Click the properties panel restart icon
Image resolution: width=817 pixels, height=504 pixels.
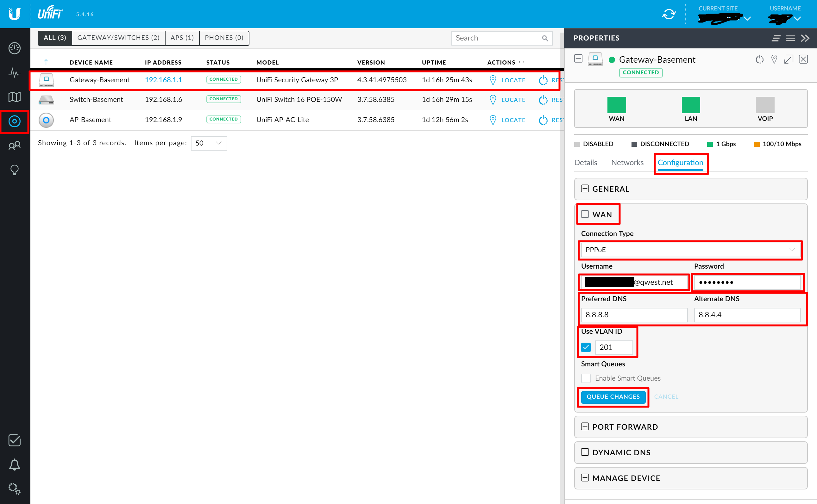pyautogui.click(x=759, y=59)
